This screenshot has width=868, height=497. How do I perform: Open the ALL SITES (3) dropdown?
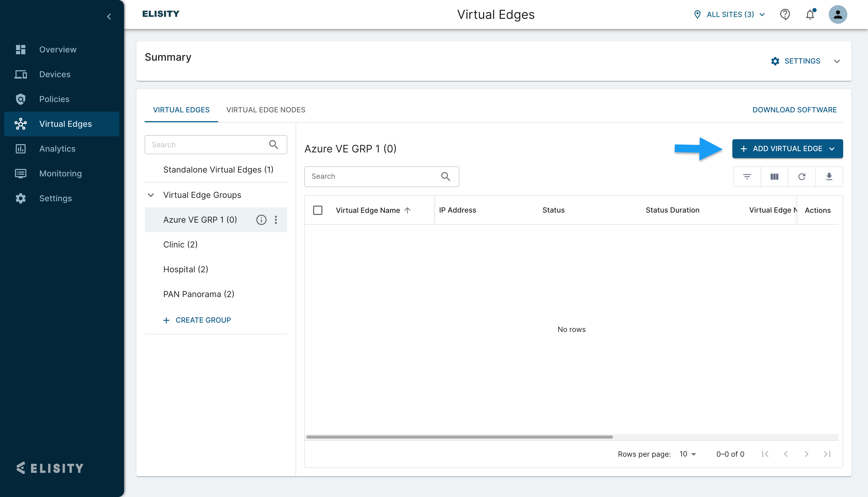point(730,14)
